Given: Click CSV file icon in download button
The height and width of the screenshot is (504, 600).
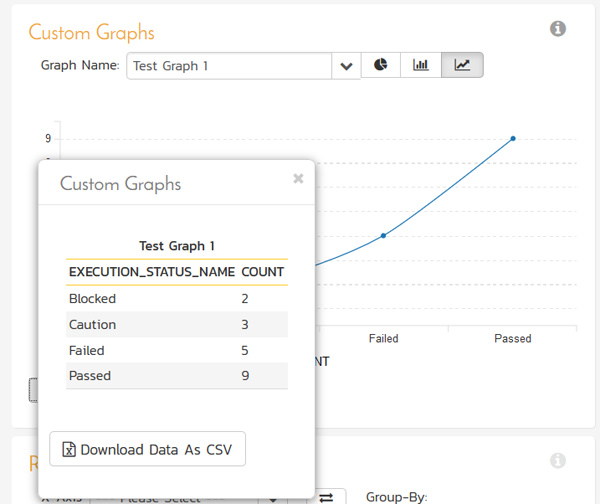Looking at the screenshot, I should [69, 450].
